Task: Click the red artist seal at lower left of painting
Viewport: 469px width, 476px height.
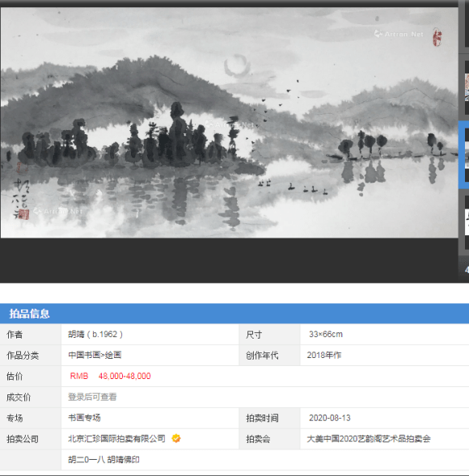Action: [23, 215]
